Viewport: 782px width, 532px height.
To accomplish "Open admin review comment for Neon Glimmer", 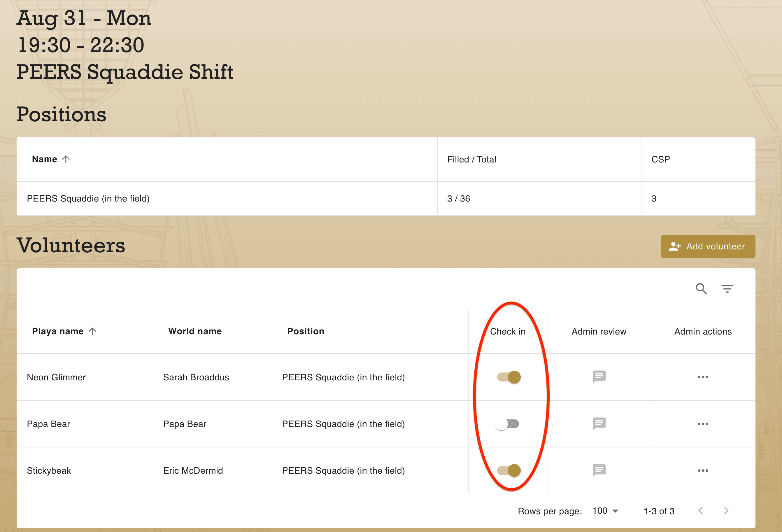I will (x=599, y=377).
